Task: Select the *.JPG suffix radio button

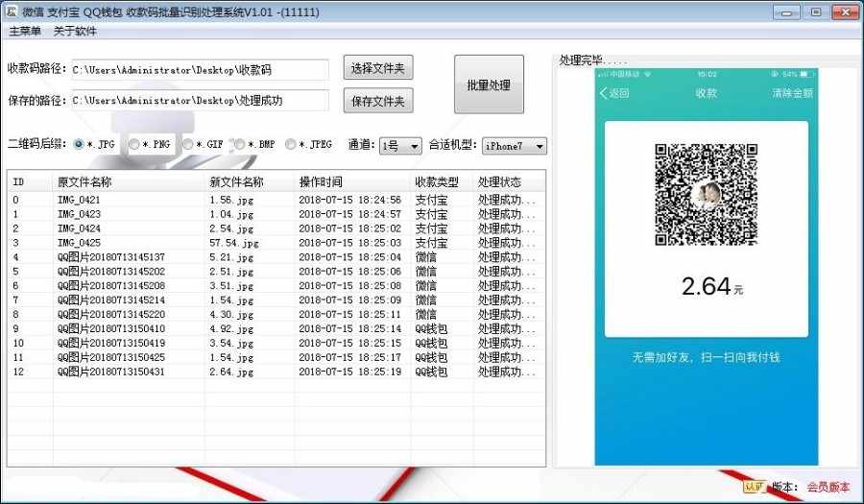Action: tap(79, 144)
